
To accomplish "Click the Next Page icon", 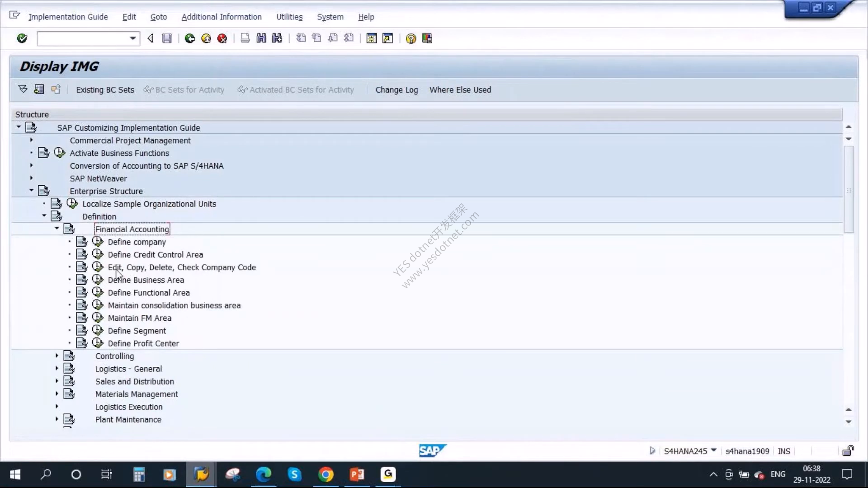I will click(x=333, y=38).
